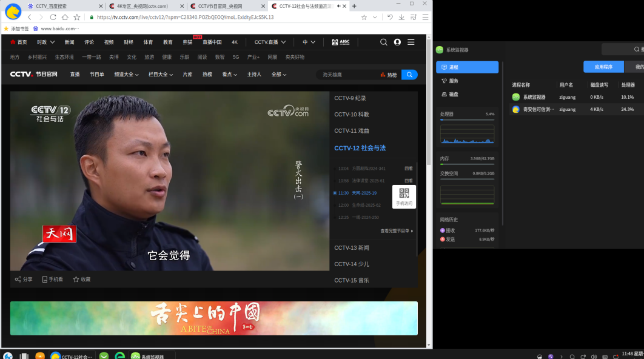Click the browser home icon
The height and width of the screenshot is (359, 644).
pos(65,18)
